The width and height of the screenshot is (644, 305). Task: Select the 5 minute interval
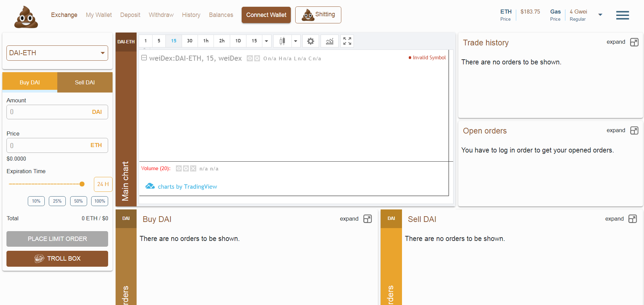(x=159, y=41)
